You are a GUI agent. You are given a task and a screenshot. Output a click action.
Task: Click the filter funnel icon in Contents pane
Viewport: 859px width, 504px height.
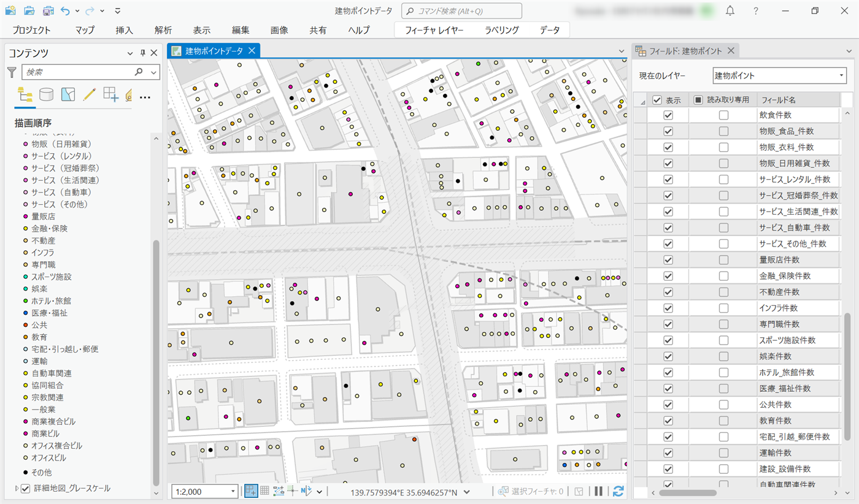pos(11,72)
